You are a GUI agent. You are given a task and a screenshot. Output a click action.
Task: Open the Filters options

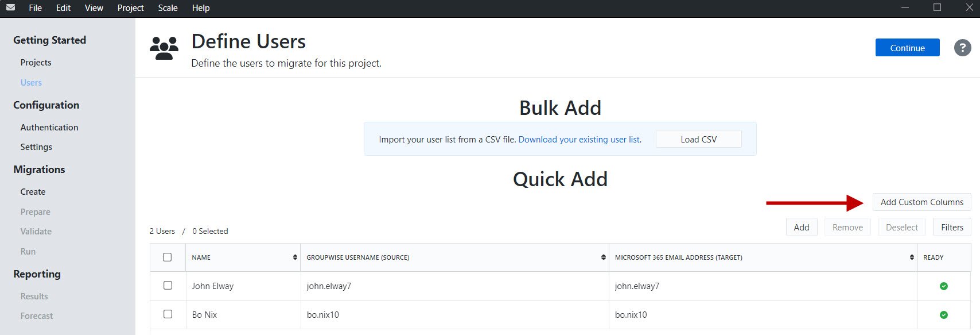point(952,228)
